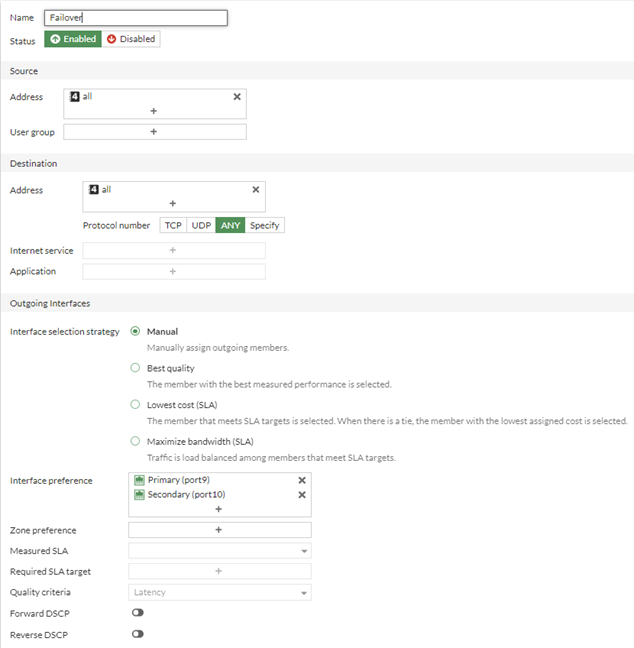
Task: Click the Name field containing Failover
Action: (136, 18)
